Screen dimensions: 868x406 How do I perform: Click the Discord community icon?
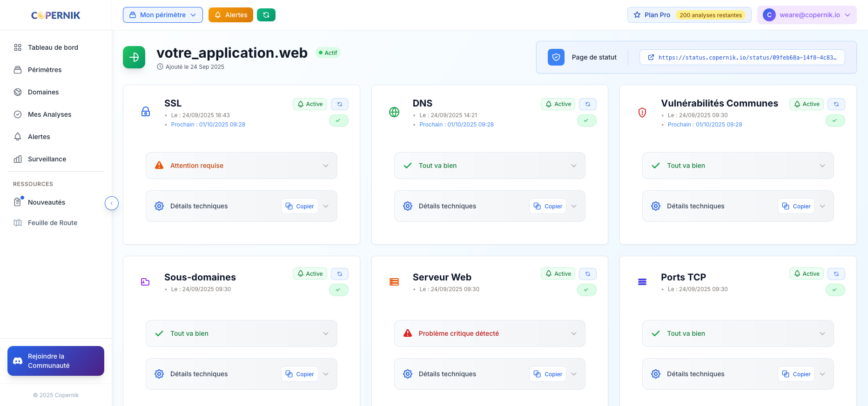point(18,361)
